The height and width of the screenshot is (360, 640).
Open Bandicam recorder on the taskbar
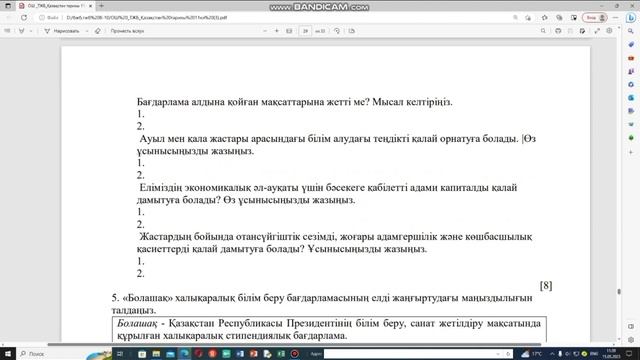295,353
